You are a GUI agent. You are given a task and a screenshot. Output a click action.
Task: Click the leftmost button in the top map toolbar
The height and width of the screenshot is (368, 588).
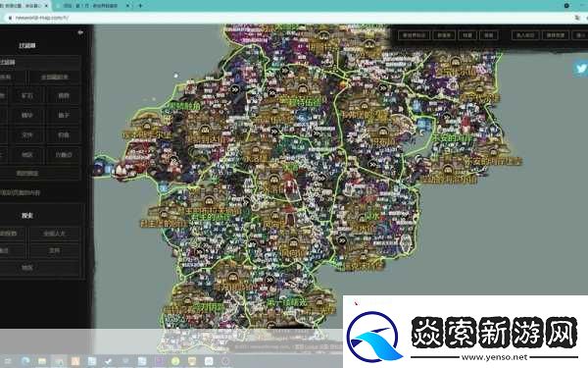(414, 35)
